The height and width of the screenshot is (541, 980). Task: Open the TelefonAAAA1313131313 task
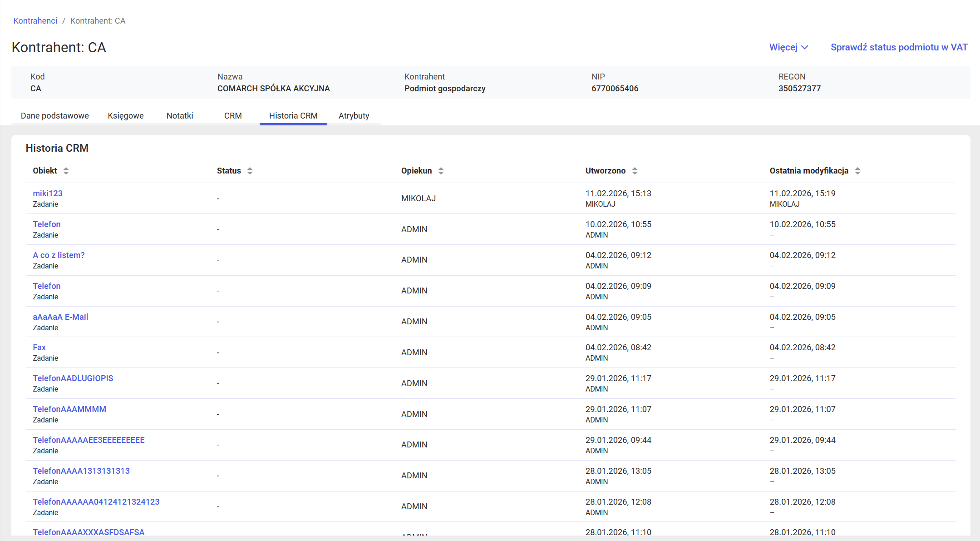81,471
